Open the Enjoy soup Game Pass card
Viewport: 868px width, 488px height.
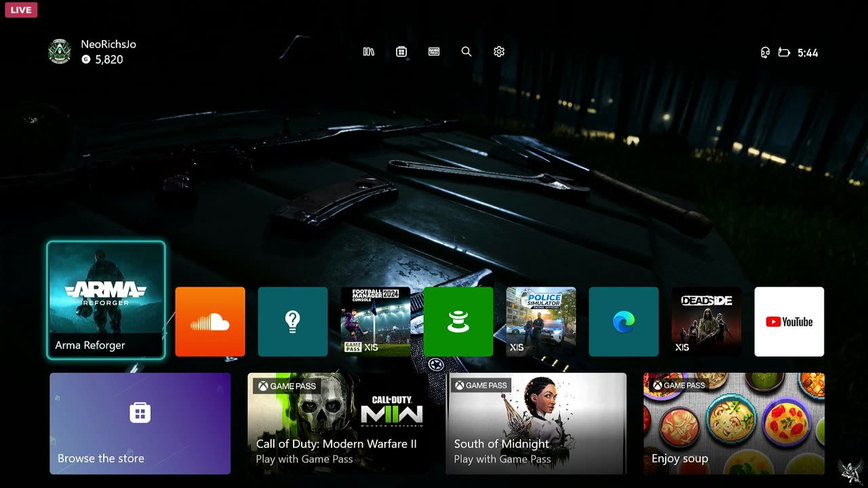(734, 424)
